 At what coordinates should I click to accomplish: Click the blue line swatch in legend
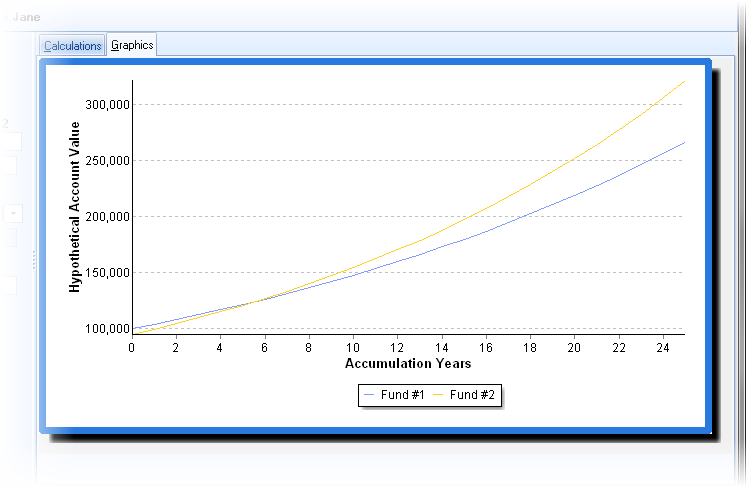(x=369, y=395)
